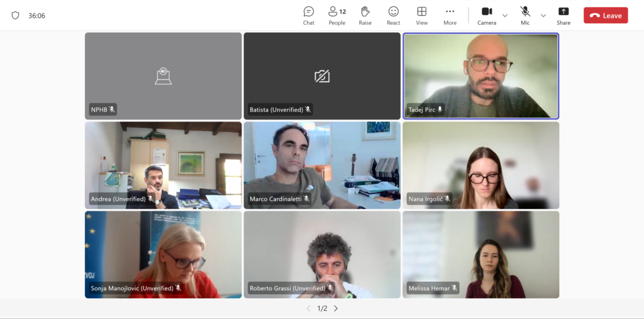Raise your hand in the meeting
Viewport: 644px width, 319px height.
(x=365, y=16)
